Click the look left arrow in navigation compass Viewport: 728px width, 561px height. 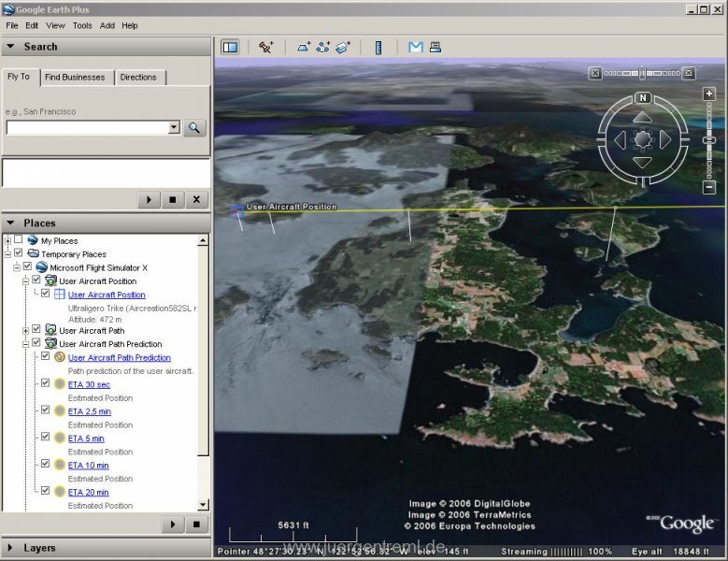pos(620,140)
